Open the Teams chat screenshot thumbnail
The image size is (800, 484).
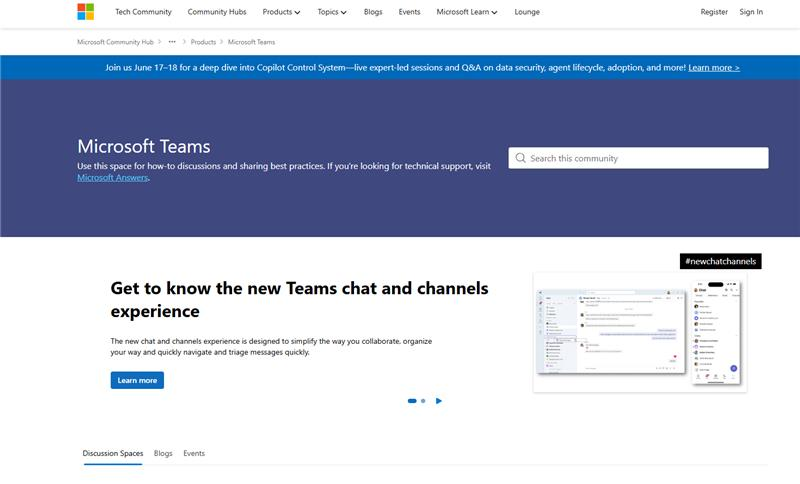tap(640, 333)
